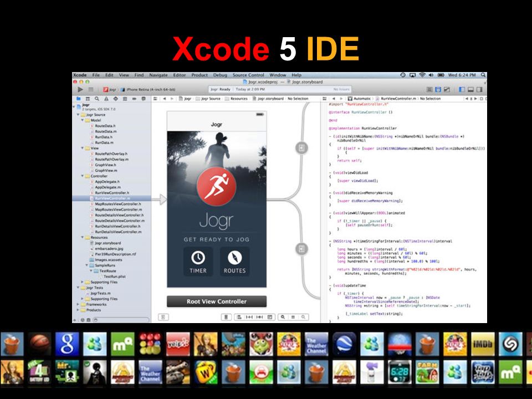Open the iPhone Retina destination dropdown
The image size is (532, 399).
click(149, 90)
